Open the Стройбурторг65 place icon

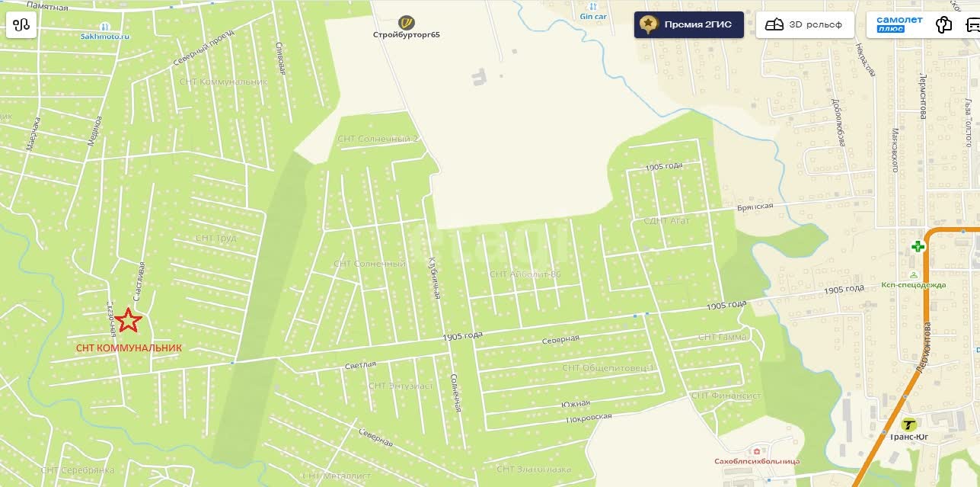pos(407,23)
